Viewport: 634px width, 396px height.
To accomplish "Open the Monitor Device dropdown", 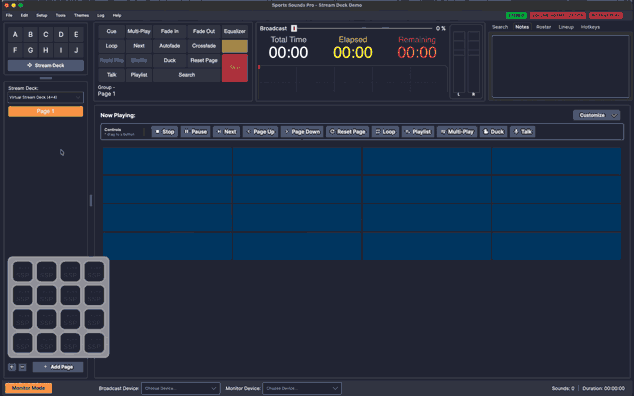I will 302,388.
